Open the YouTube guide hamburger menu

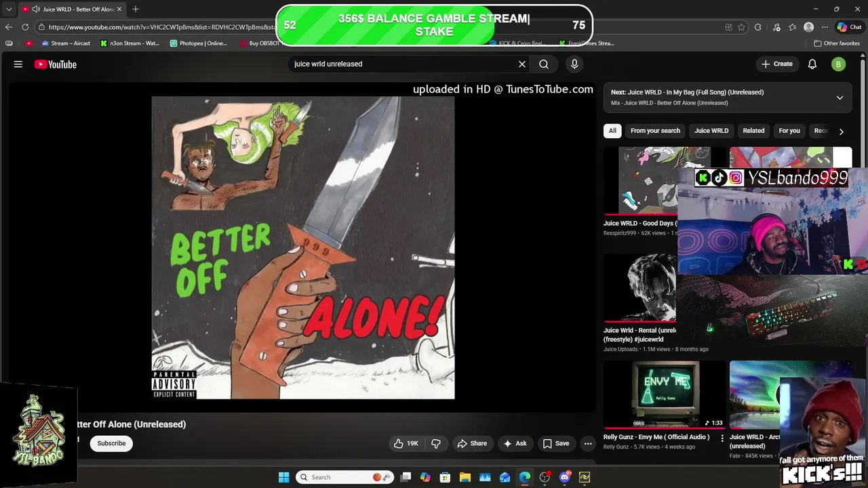pos(18,64)
